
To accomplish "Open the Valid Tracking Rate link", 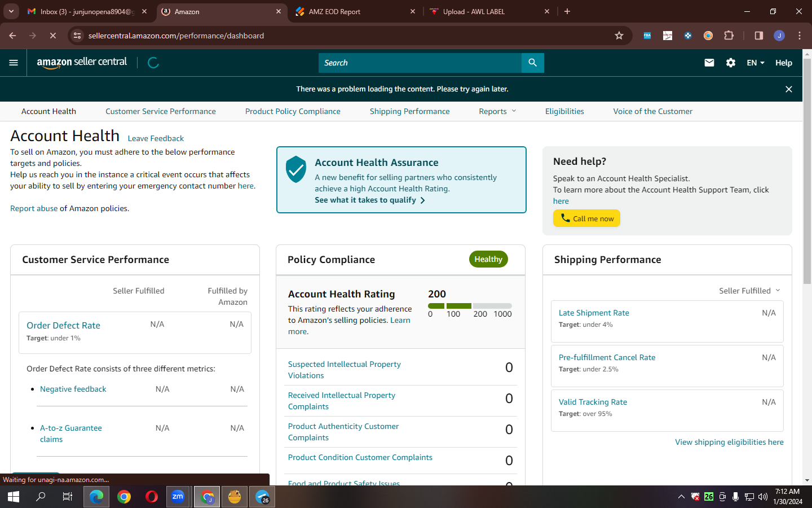I will tap(593, 402).
